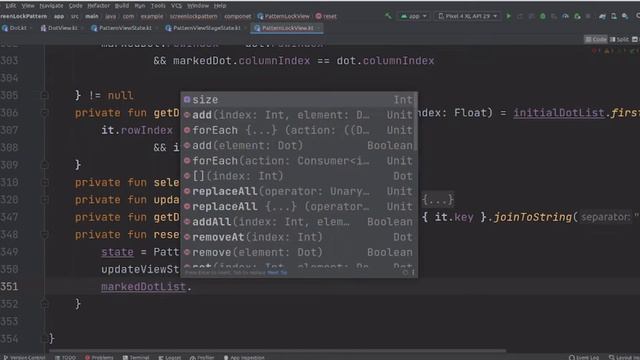Switch to the DotView.kt editor tab
Screen dimensions: 640x360
[x=60, y=28]
